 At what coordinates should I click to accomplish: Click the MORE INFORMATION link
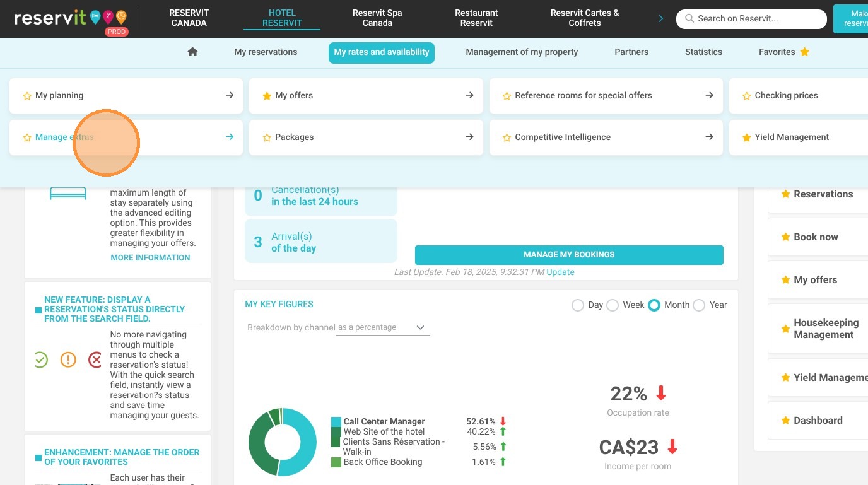tap(150, 258)
